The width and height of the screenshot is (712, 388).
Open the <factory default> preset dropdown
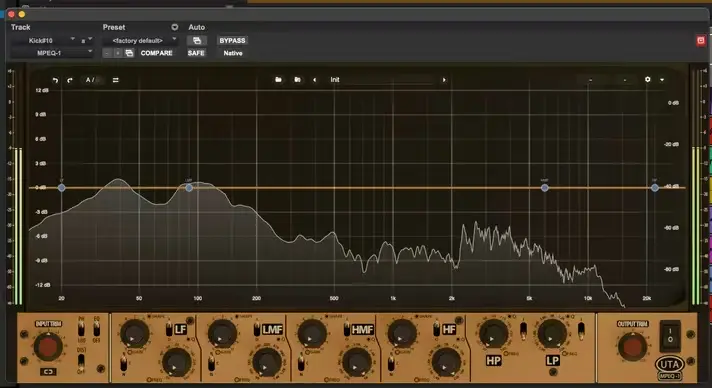point(140,40)
